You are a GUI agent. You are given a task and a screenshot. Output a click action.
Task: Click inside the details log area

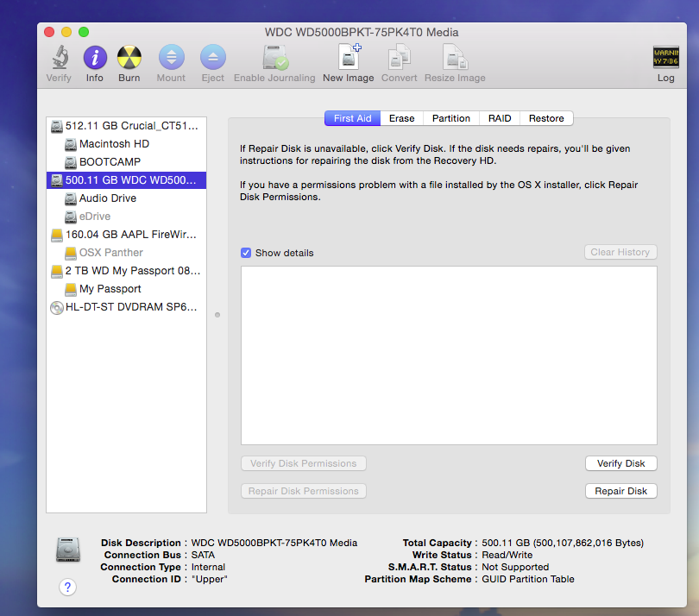coord(449,355)
